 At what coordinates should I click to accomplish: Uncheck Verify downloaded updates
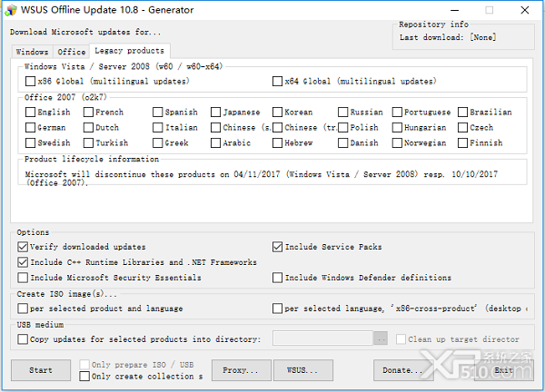[x=23, y=247]
